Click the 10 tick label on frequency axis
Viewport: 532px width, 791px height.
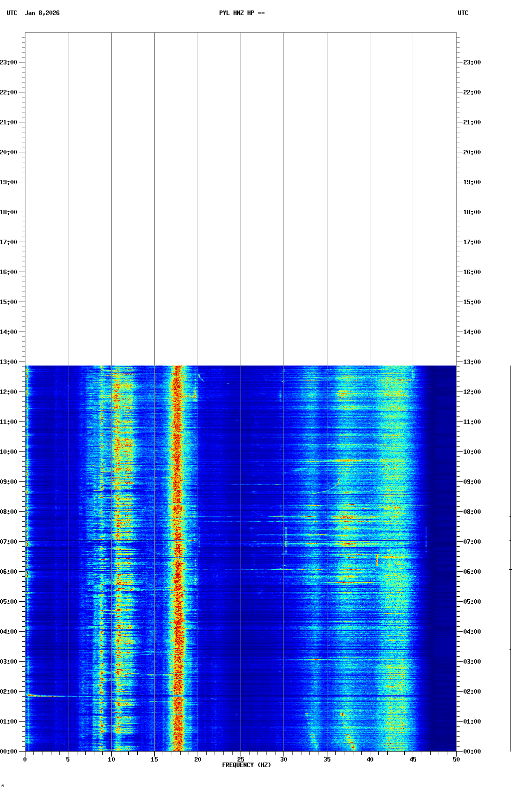(111, 760)
